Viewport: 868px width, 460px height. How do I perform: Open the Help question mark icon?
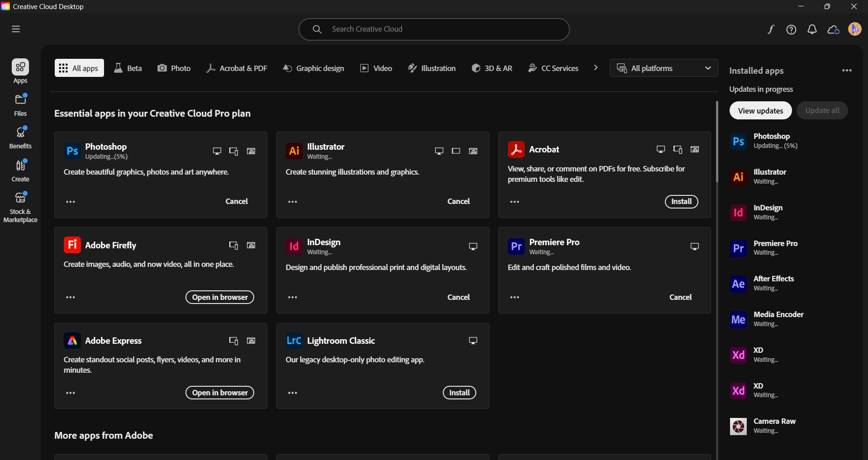tap(791, 29)
